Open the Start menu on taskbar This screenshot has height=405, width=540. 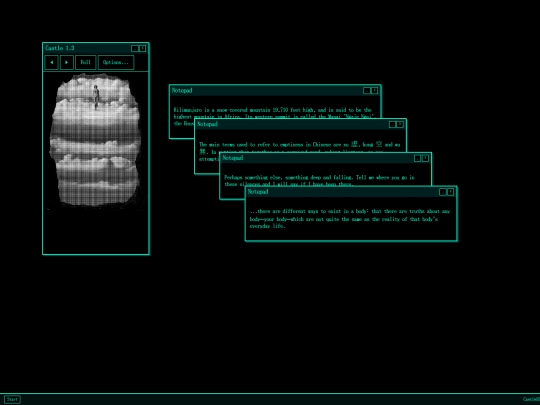coord(12,399)
